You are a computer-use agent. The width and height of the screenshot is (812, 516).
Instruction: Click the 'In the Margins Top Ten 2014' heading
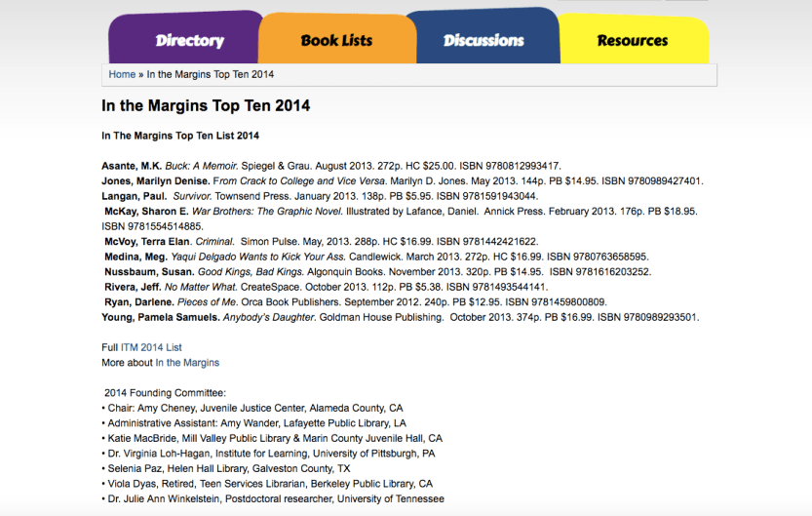(206, 105)
